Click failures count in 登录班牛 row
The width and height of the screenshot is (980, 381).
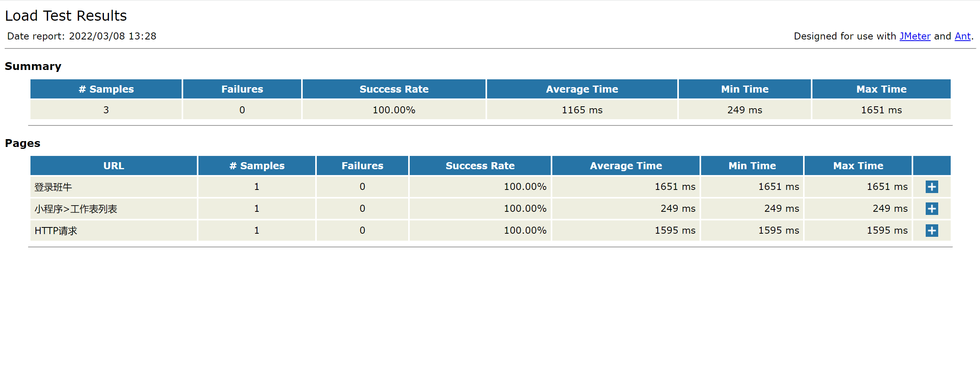click(362, 187)
